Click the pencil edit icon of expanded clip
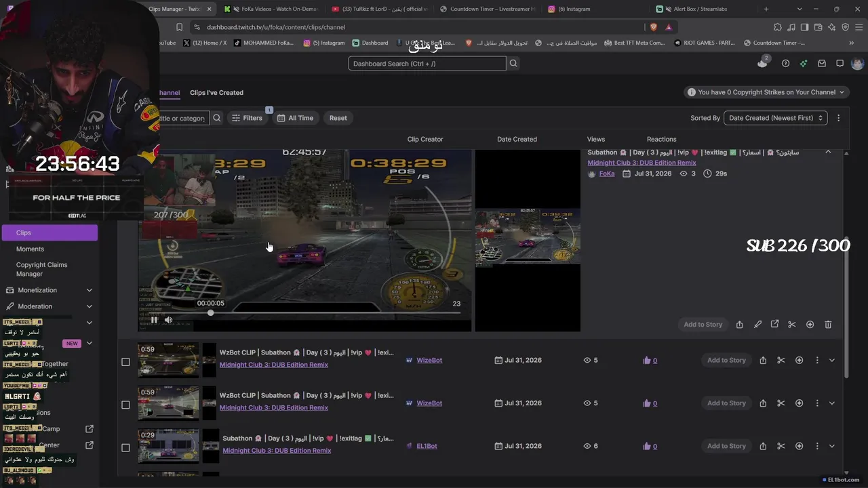 pyautogui.click(x=757, y=325)
